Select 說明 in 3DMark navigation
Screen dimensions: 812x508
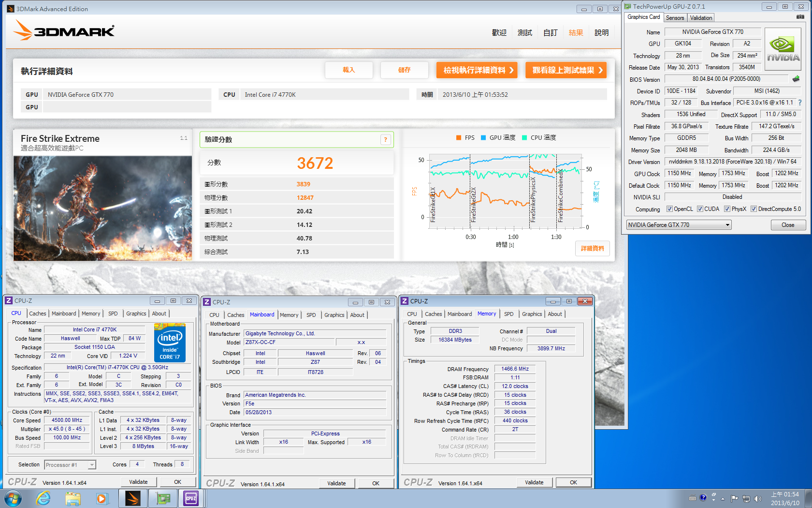[x=601, y=33]
